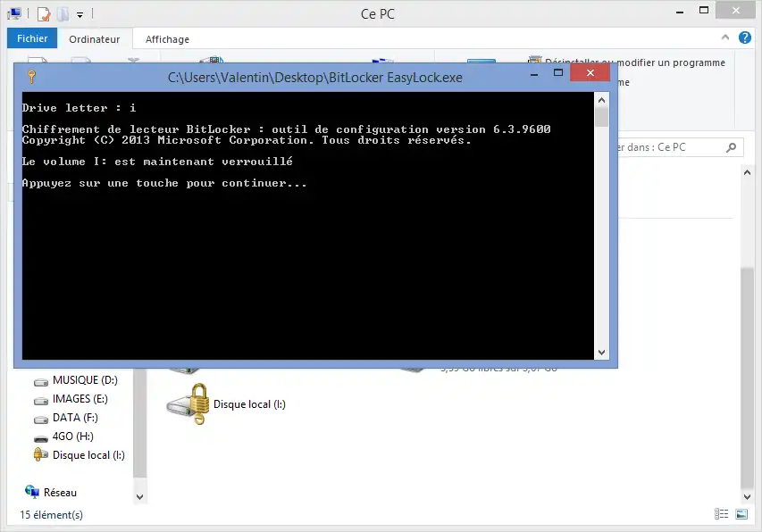The height and width of the screenshot is (532, 762).
Task: Switch to large icons view in status bar
Action: (741, 514)
